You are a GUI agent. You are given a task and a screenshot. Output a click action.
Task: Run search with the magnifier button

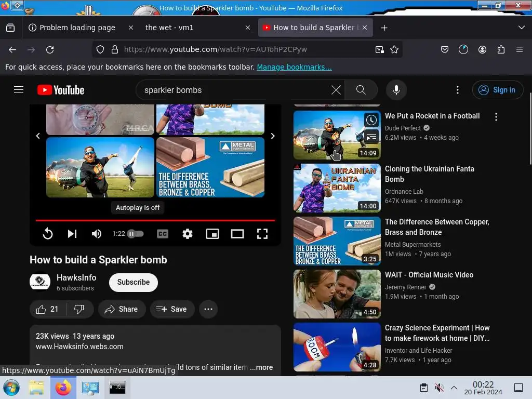tap(361, 90)
